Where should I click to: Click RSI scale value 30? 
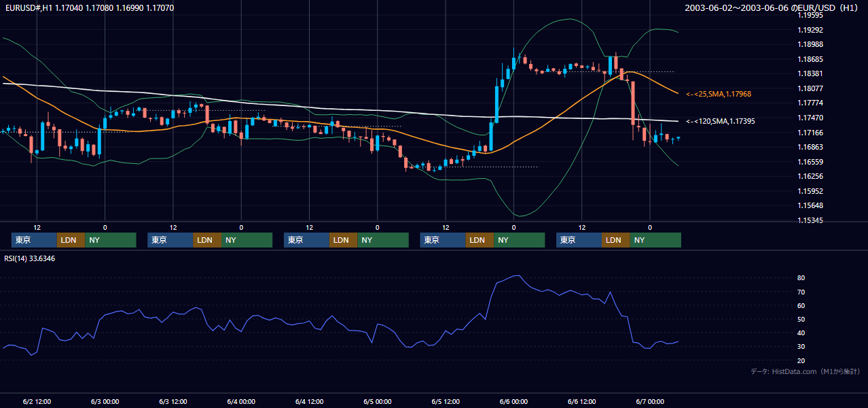point(801,346)
